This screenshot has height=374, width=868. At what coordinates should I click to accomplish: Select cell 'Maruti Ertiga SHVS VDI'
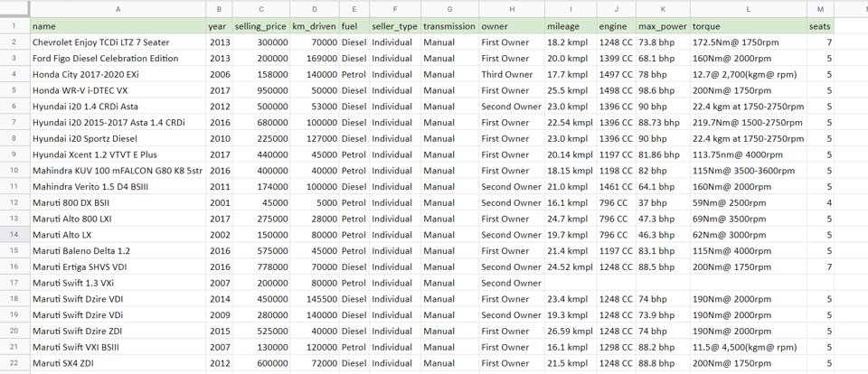pyautogui.click(x=118, y=266)
